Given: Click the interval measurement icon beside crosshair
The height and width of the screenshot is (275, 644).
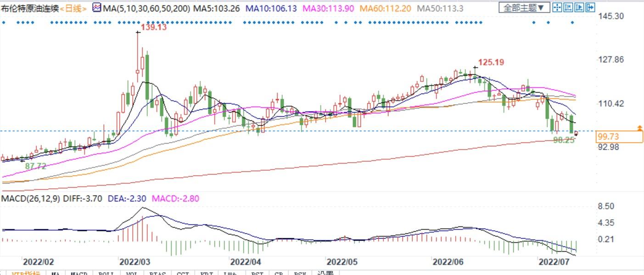Looking at the screenshot, I should (x=568, y=7).
